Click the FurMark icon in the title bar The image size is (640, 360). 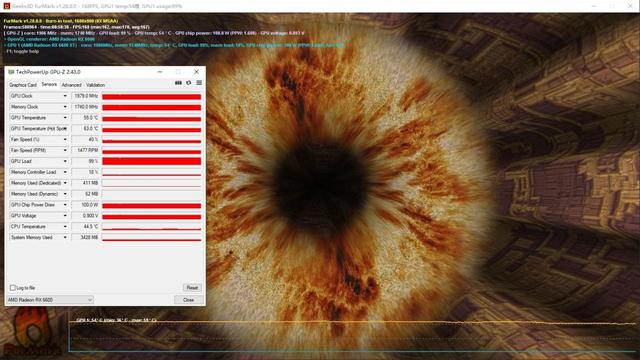click(x=6, y=6)
